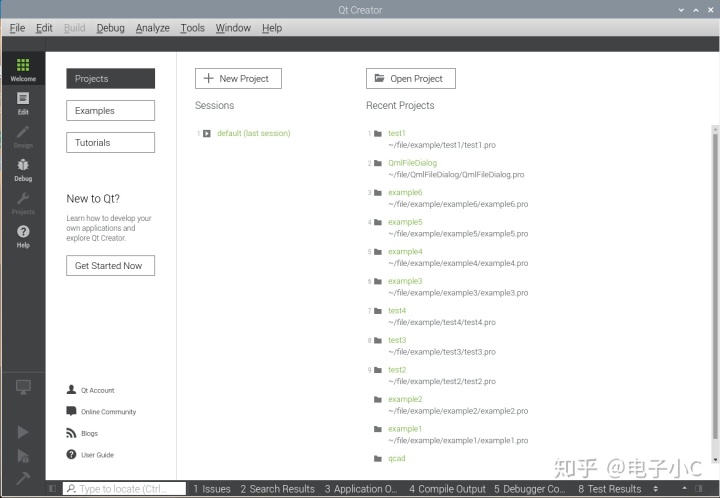This screenshot has width=720, height=498.
Task: Click folder icon next to QmlFileDialog
Action: 378,163
